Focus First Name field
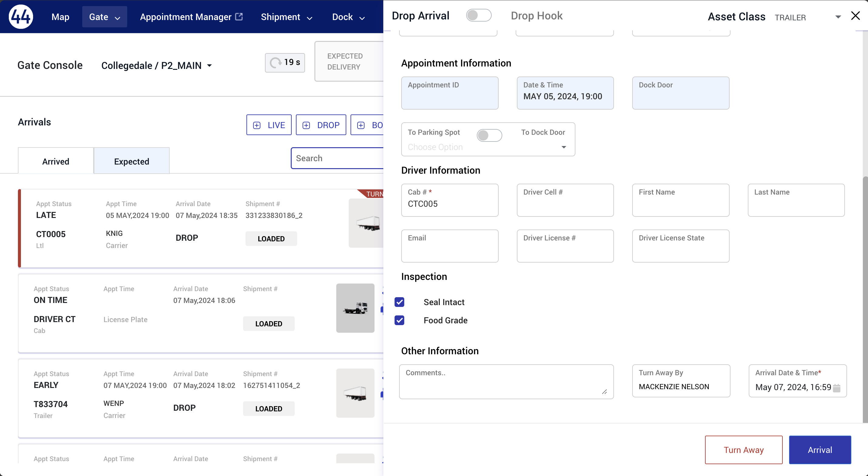 point(681,200)
